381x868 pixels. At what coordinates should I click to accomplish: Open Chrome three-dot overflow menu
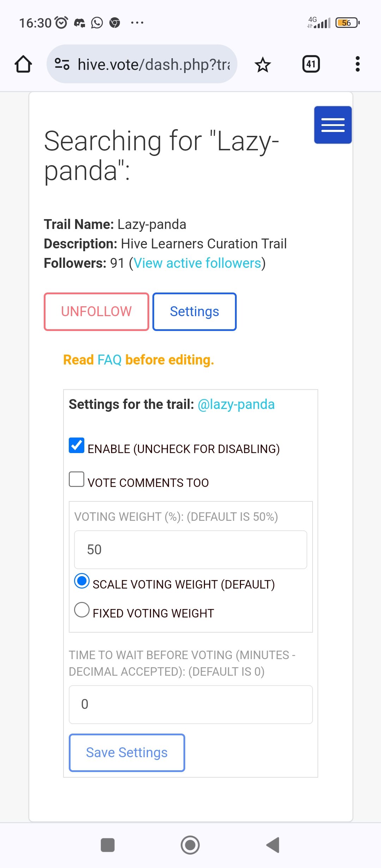[x=358, y=64]
